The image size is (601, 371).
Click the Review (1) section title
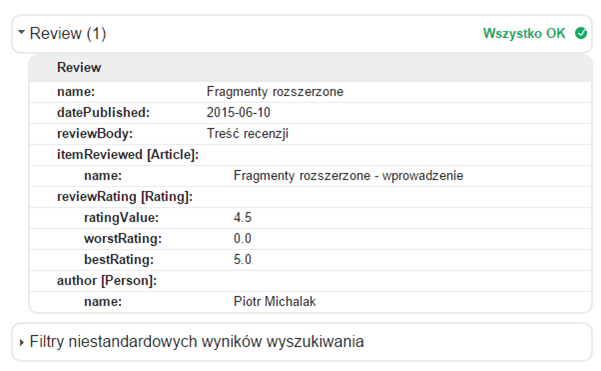click(68, 33)
